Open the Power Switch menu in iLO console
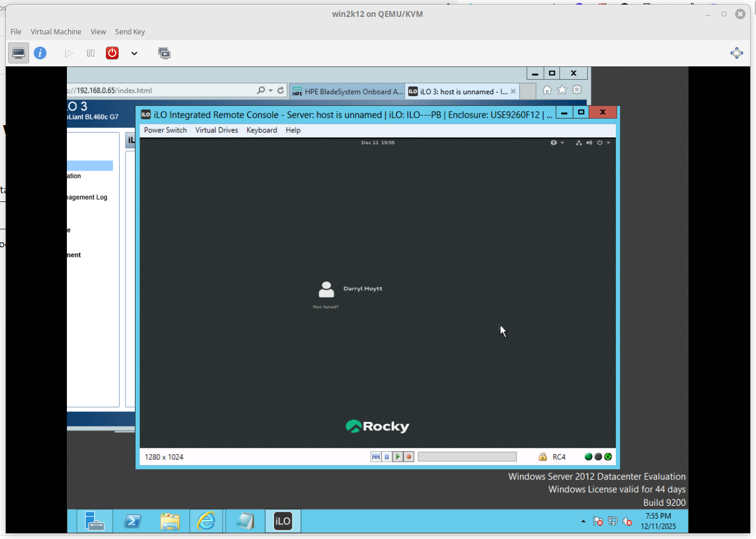Screen dimensions: 756x539 (x=165, y=130)
